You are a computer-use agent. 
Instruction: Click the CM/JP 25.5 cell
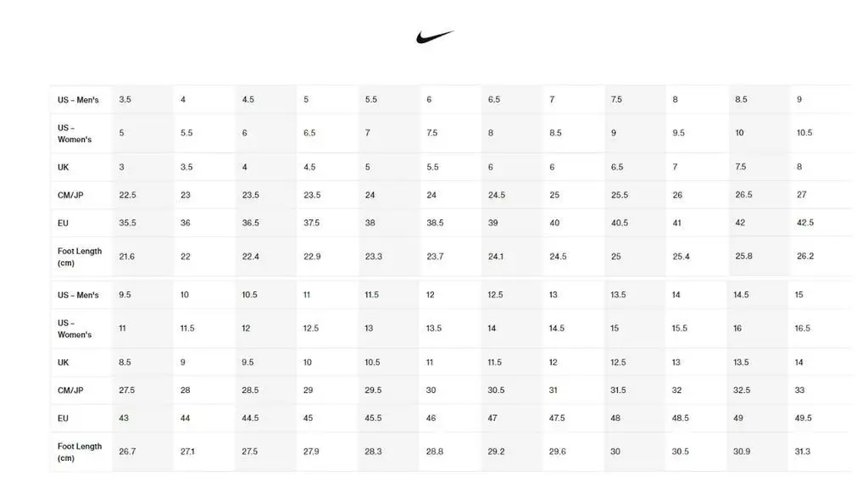(x=620, y=195)
